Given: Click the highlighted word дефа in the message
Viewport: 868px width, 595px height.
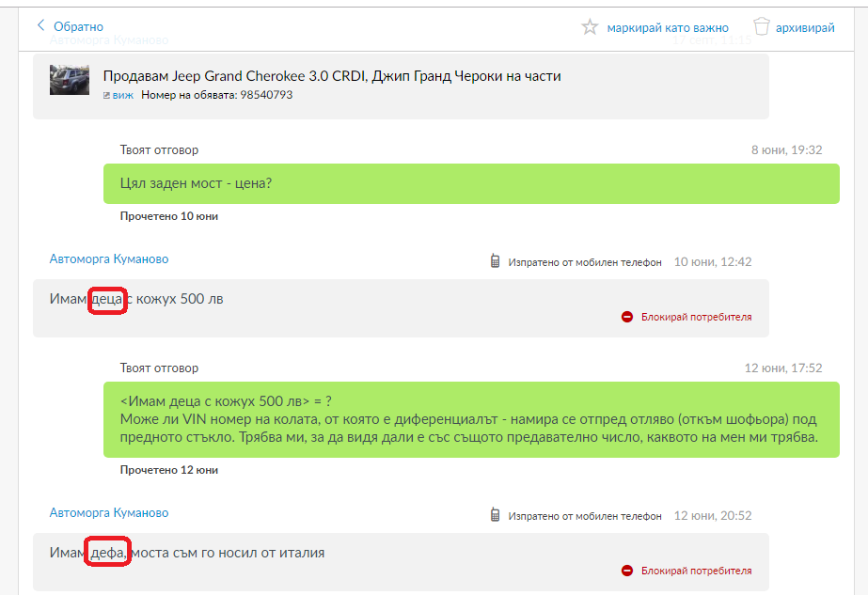Looking at the screenshot, I should tap(107, 553).
